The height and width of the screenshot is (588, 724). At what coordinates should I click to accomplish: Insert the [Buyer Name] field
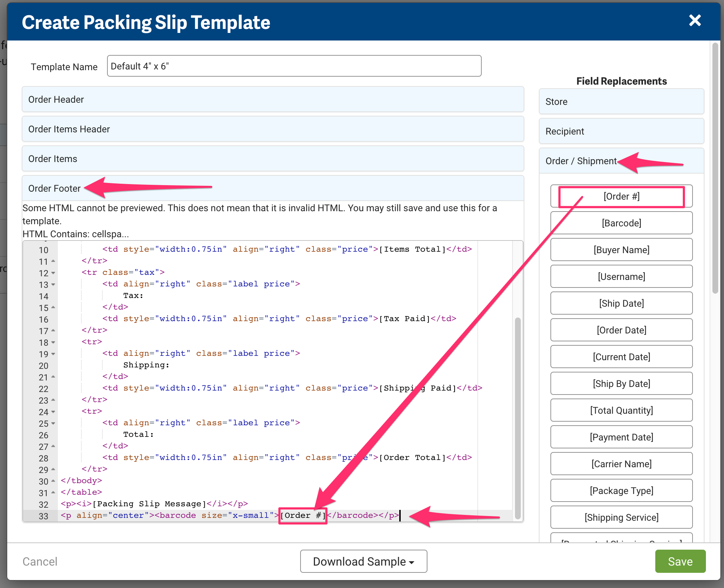(x=621, y=250)
